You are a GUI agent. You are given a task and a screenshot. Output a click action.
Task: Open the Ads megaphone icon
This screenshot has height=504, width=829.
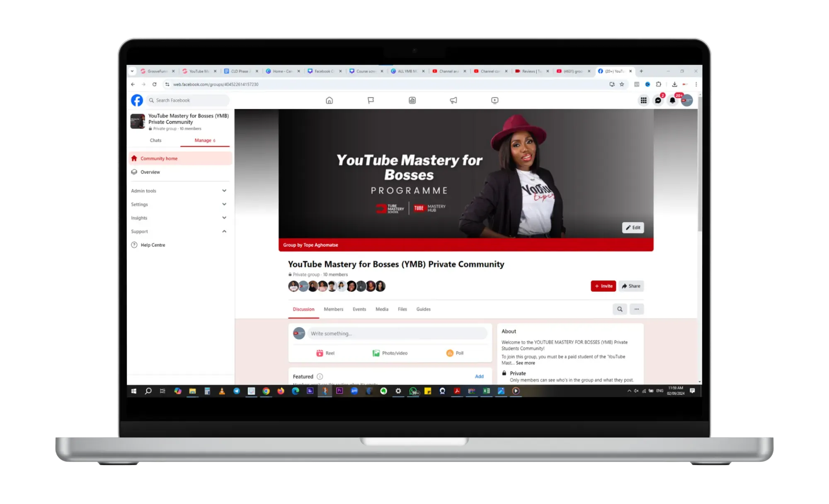point(453,100)
